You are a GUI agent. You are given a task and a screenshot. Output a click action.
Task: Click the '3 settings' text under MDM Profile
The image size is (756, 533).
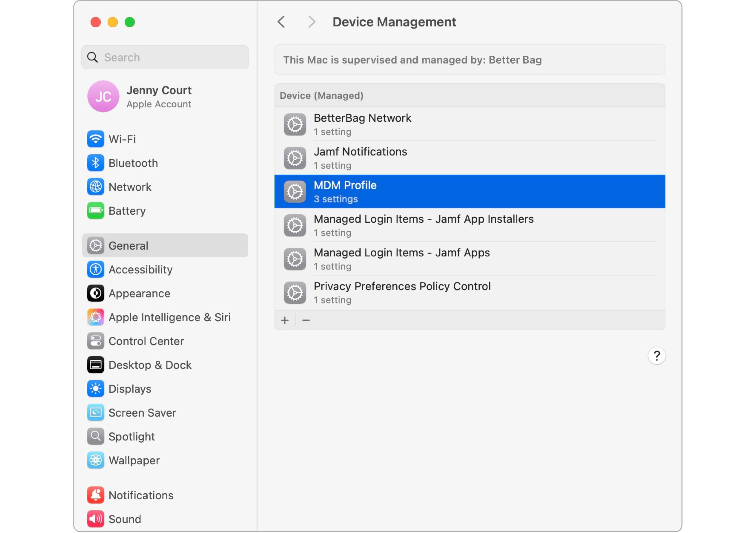336,199
